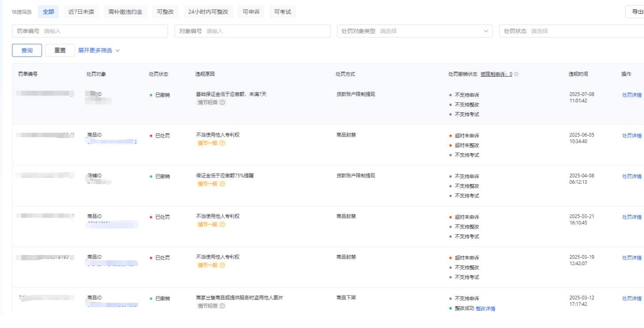The height and width of the screenshot is (328, 644).
Task: Click info icon next to 被限制申诉 header
Action: pyautogui.click(x=516, y=74)
